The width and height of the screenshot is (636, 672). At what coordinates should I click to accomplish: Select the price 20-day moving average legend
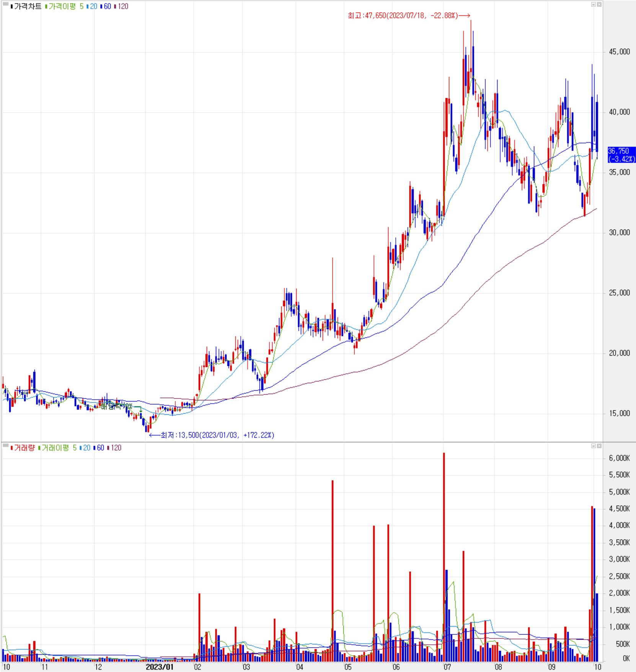(x=93, y=7)
